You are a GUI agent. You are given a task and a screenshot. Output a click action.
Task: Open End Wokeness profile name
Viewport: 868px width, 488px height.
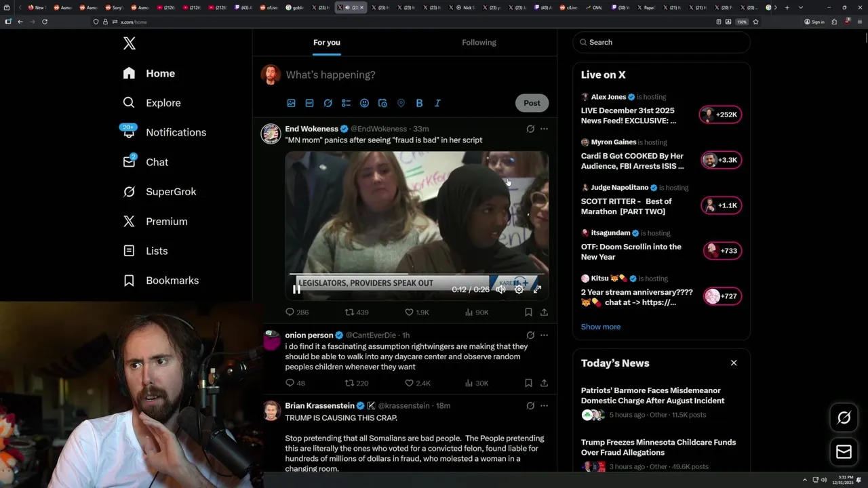tap(311, 129)
